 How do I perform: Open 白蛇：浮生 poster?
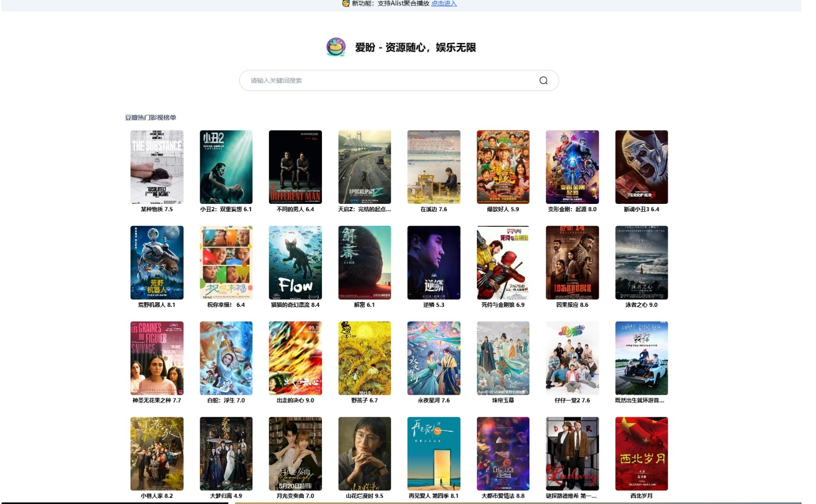pyautogui.click(x=226, y=358)
